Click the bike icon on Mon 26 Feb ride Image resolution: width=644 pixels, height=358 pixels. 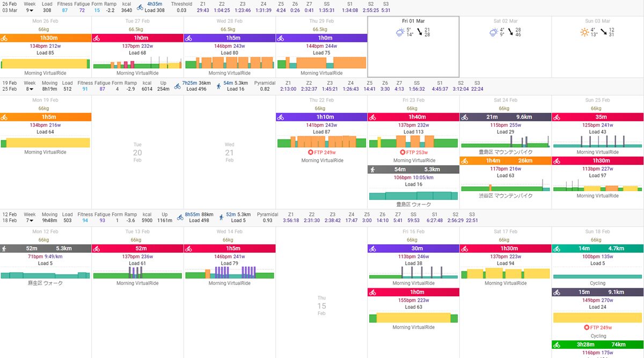[4, 38]
